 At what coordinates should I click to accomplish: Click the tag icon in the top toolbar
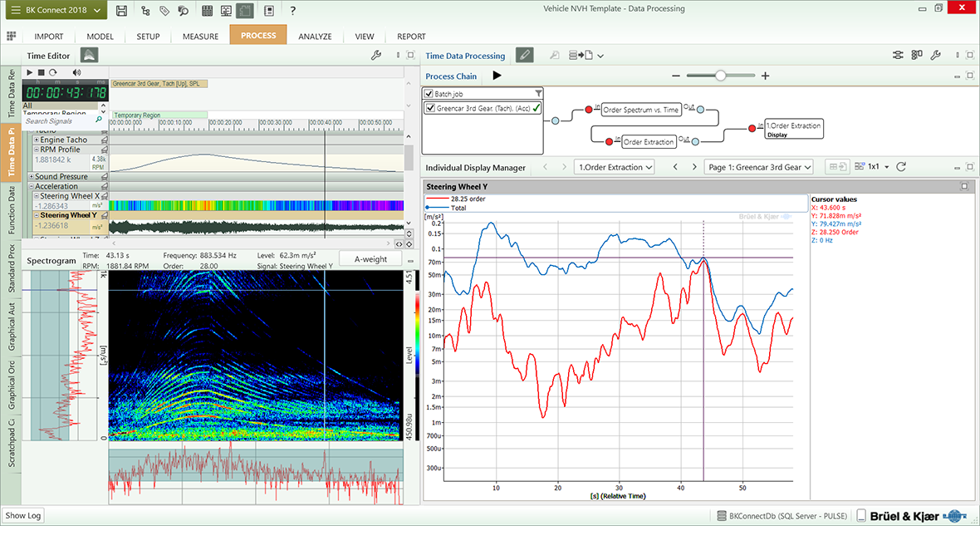click(x=164, y=11)
